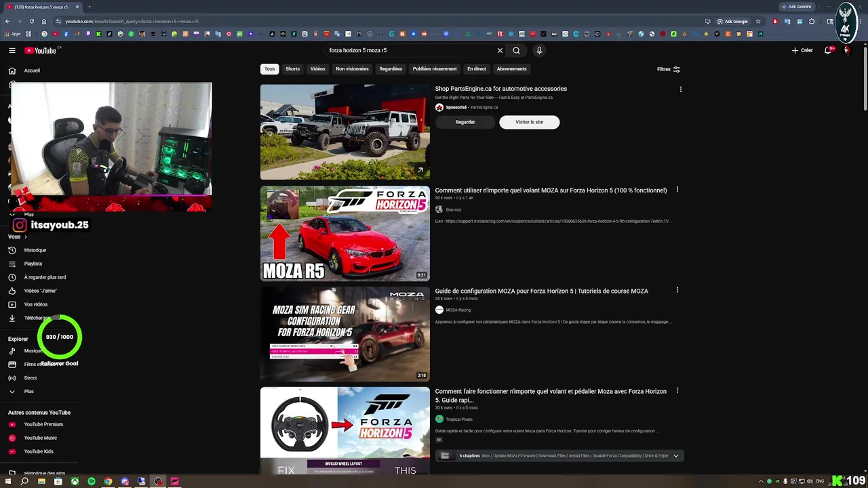The image size is (868, 488).
Task: Open a new browser tab
Action: pyautogui.click(x=89, y=7)
